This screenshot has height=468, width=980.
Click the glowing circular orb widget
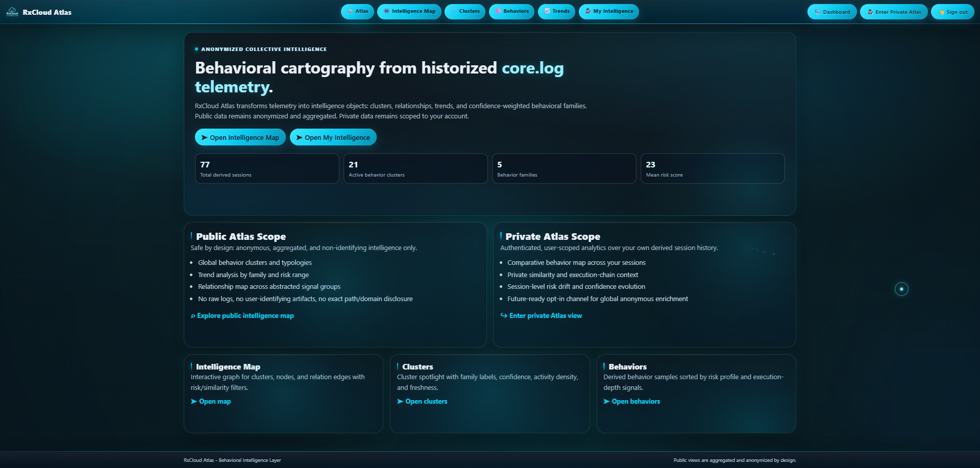[x=901, y=289]
